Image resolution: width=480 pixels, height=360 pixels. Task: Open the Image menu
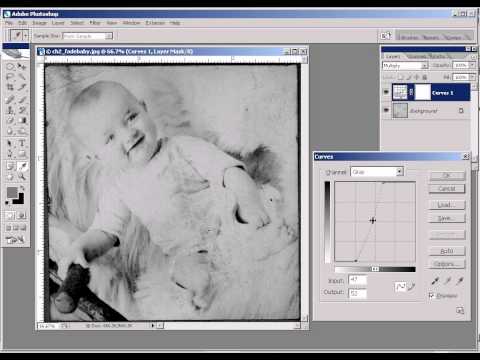[x=39, y=23]
